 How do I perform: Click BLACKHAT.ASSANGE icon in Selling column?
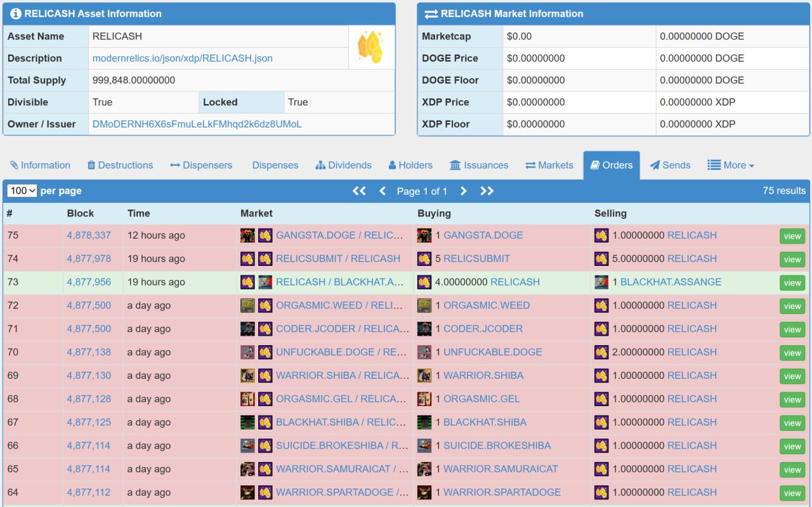[x=601, y=282]
